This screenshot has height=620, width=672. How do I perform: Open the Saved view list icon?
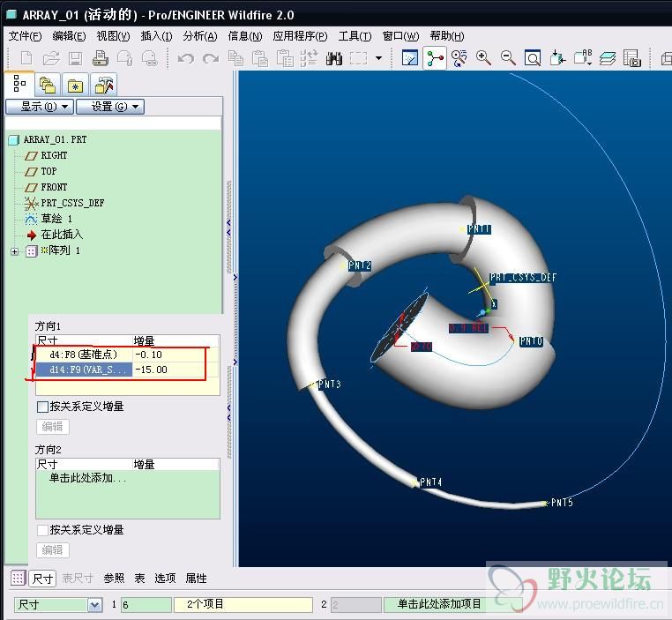click(582, 57)
